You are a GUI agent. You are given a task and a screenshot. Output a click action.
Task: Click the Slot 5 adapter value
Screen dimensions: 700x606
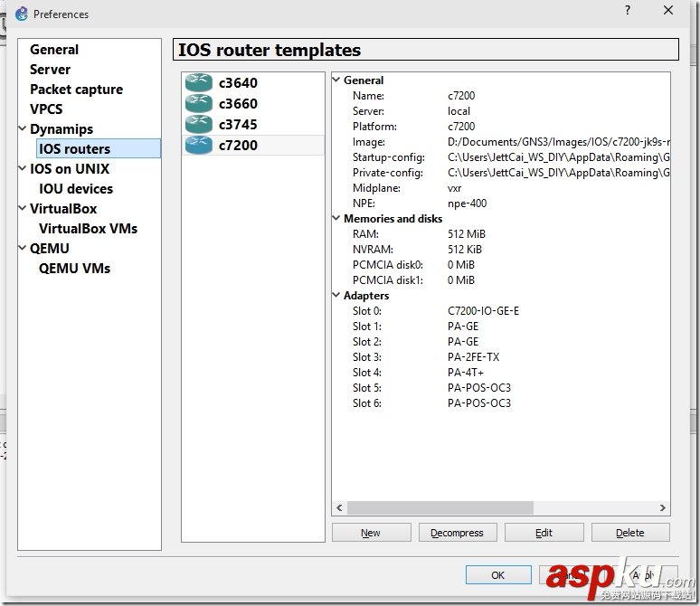coord(479,388)
